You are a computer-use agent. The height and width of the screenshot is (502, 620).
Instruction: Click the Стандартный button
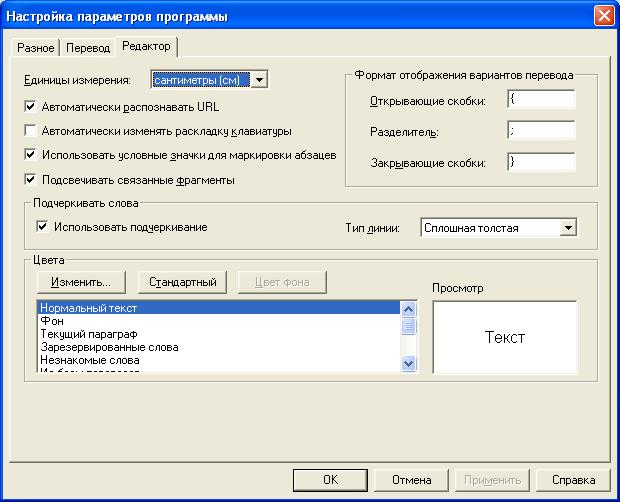click(x=182, y=282)
